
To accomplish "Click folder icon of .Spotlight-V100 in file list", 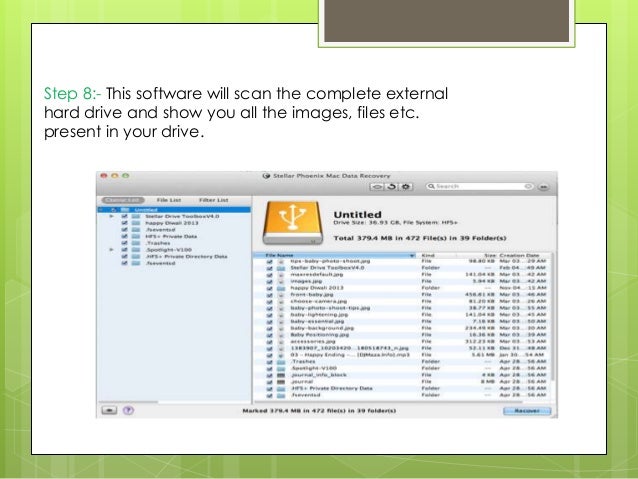I will pos(281,368).
